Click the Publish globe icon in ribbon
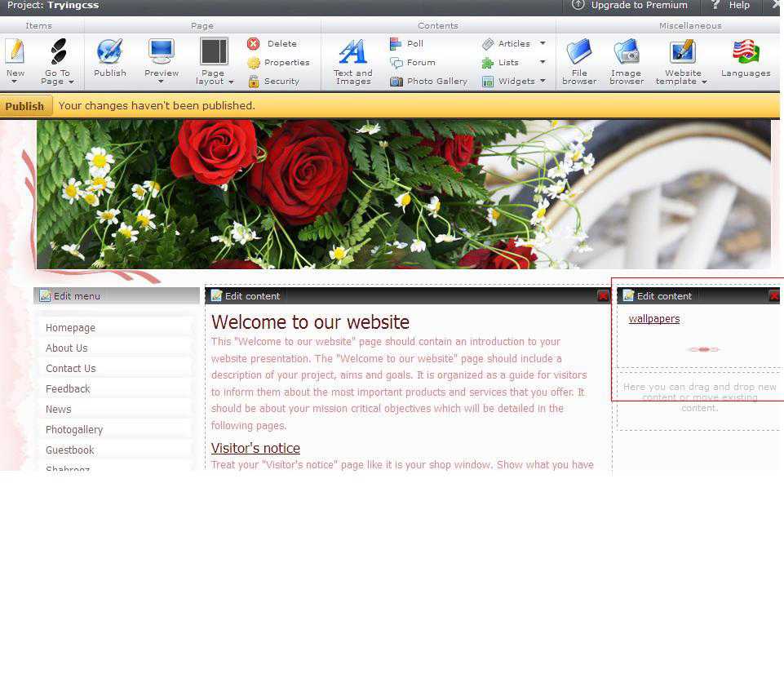 (x=109, y=51)
